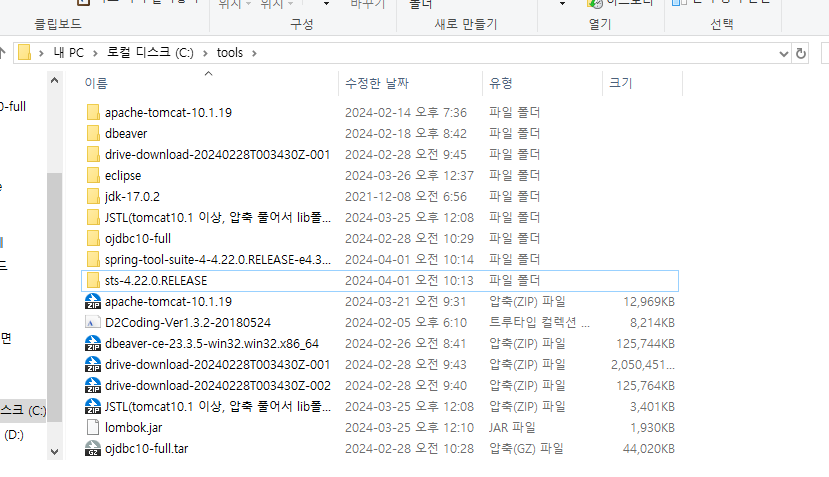Image resolution: width=829 pixels, height=477 pixels.
Task: Open the apache-tomcat-10.1.19 folder icon
Action: [x=93, y=112]
